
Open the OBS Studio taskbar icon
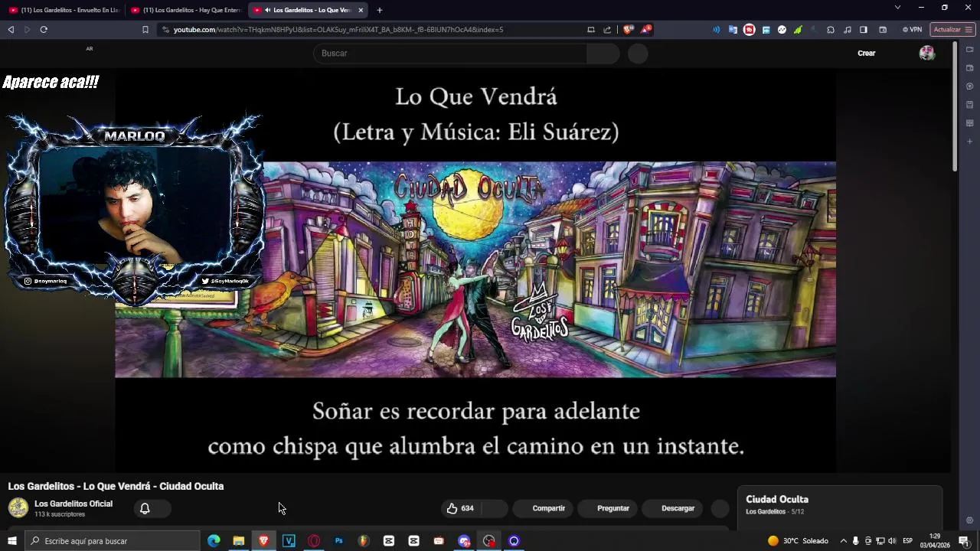coord(489,541)
